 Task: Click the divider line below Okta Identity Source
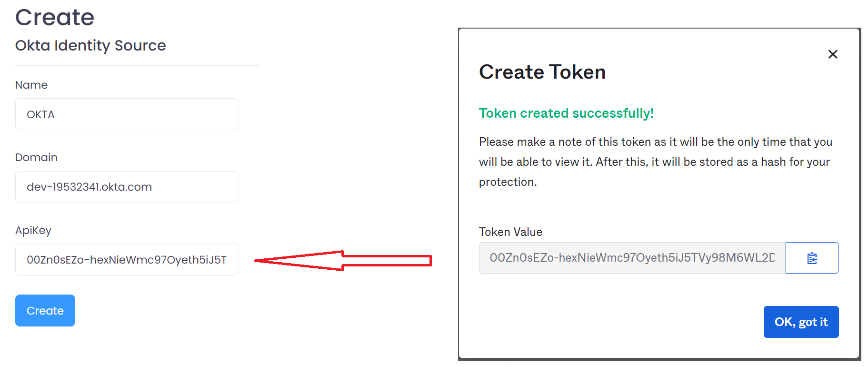pos(137,65)
